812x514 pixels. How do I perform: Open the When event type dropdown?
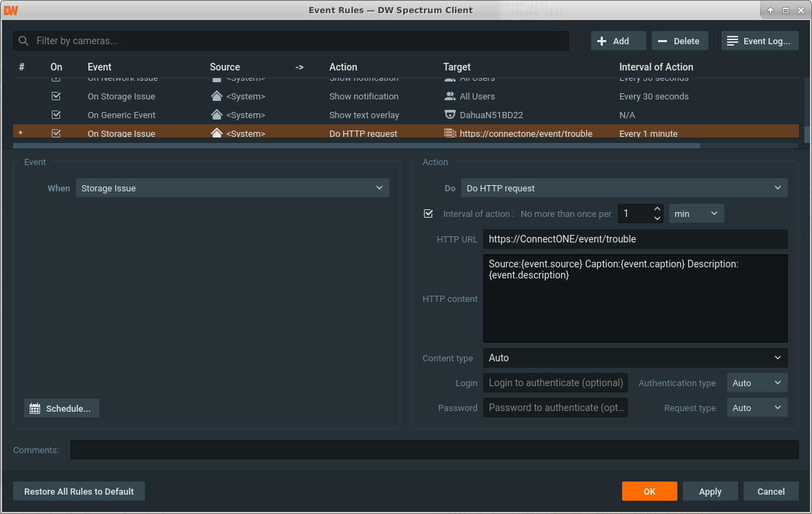pos(232,188)
